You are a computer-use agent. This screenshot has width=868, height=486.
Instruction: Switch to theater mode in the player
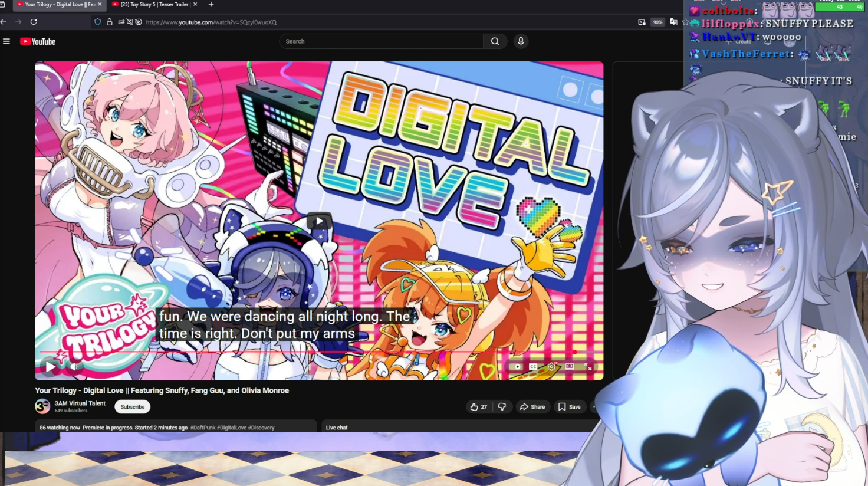pos(570,367)
